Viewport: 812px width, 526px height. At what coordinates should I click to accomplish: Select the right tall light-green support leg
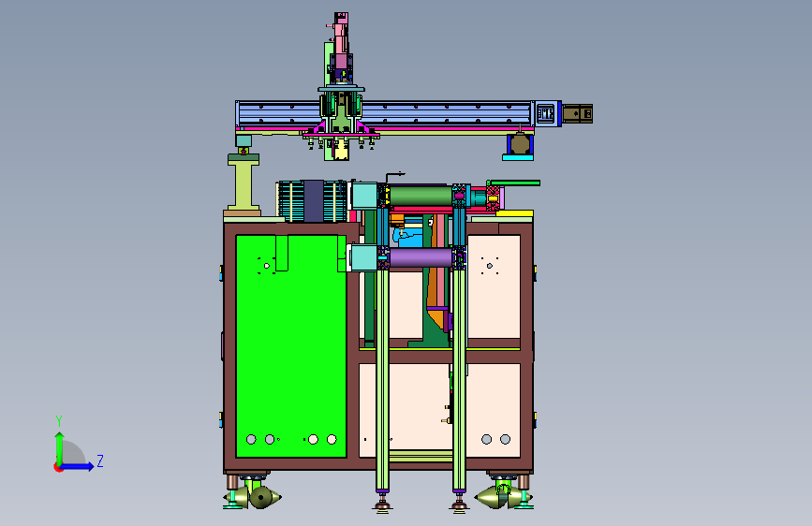[x=459, y=379]
